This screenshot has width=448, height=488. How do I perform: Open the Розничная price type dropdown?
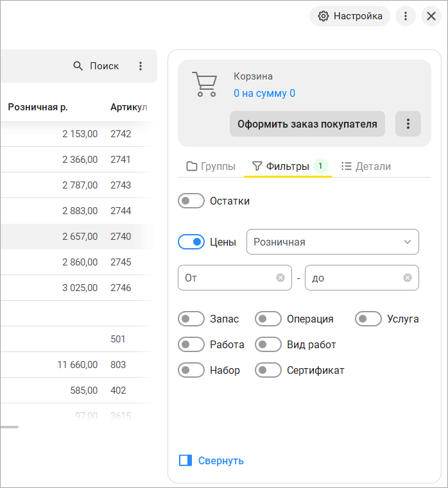pyautogui.click(x=332, y=242)
